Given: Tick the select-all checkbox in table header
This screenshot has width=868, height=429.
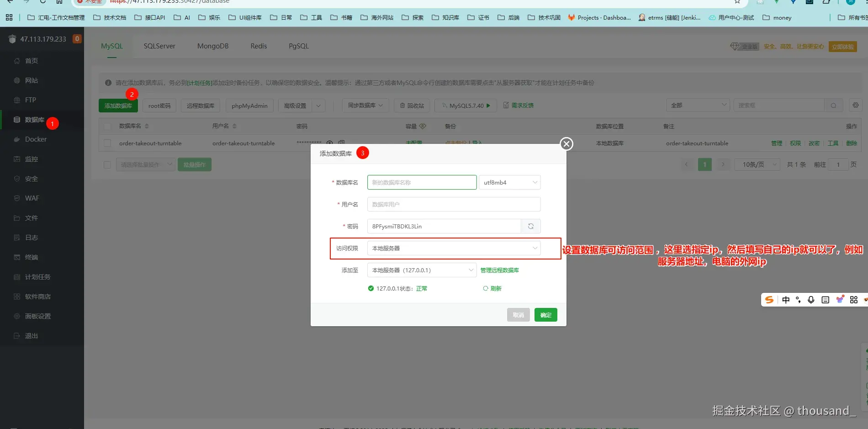Looking at the screenshot, I should [107, 127].
